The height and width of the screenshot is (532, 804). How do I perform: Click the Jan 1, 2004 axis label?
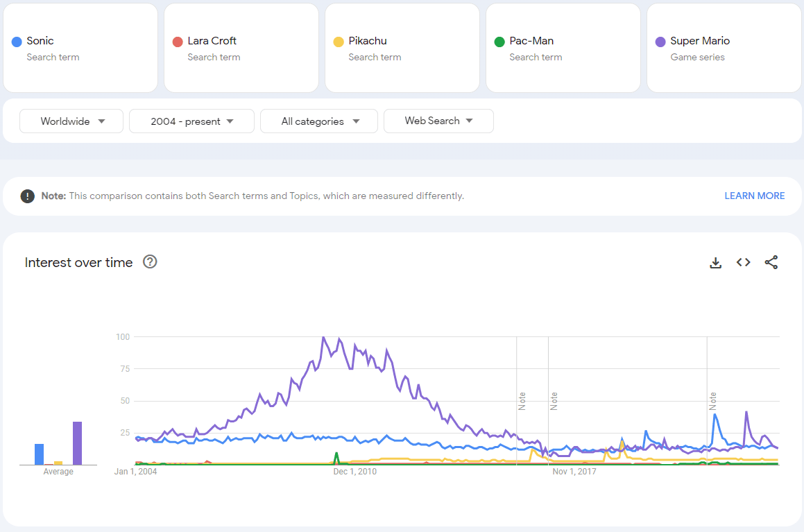135,472
